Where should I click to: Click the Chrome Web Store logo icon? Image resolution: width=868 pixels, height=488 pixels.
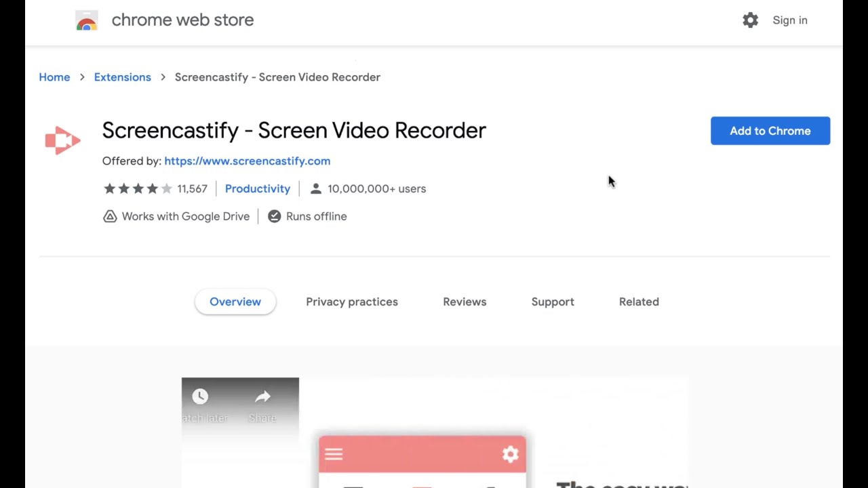pos(86,20)
